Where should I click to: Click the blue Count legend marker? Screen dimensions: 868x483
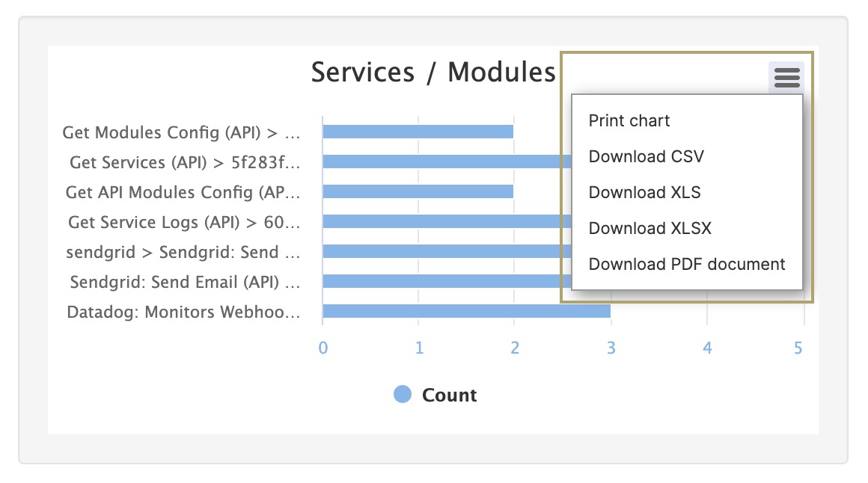pyautogui.click(x=403, y=395)
